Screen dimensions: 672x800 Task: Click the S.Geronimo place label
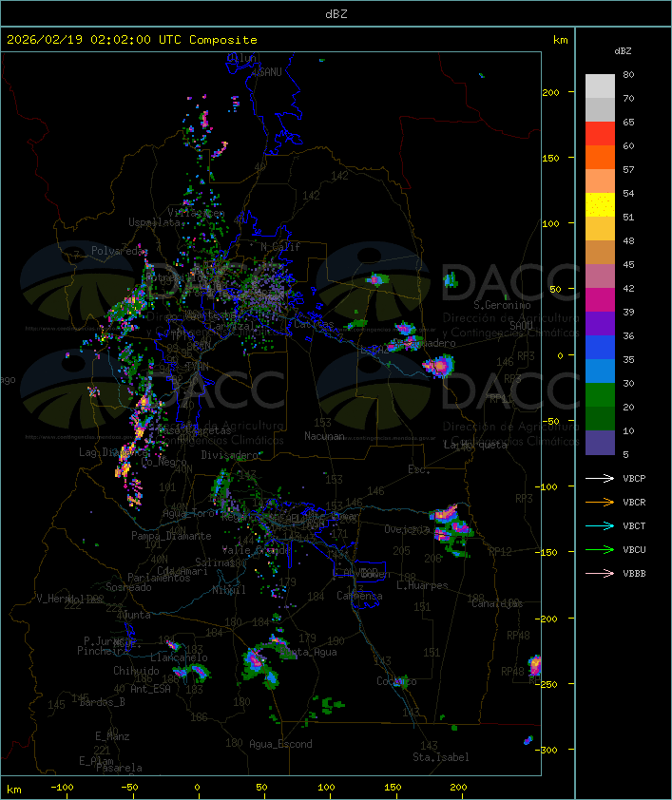click(502, 305)
